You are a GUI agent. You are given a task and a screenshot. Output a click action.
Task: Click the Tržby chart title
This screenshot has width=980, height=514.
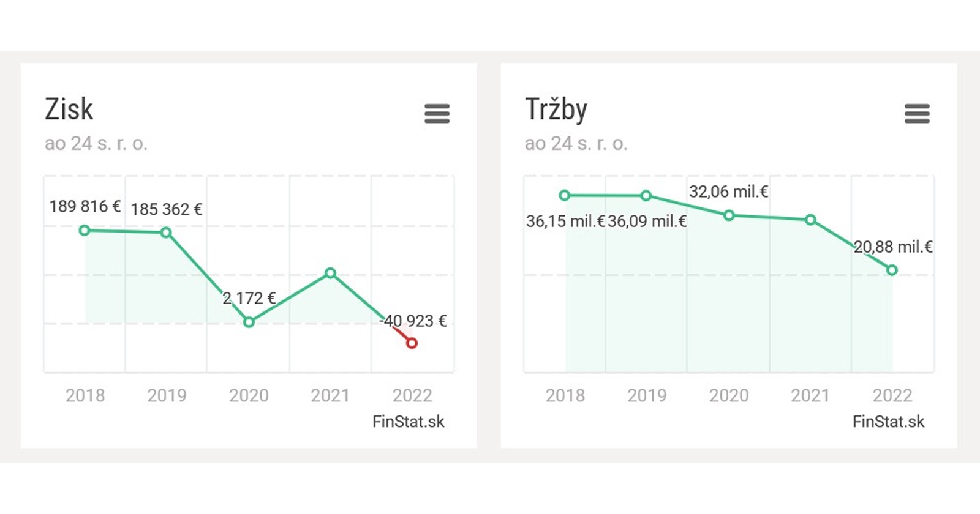(556, 110)
